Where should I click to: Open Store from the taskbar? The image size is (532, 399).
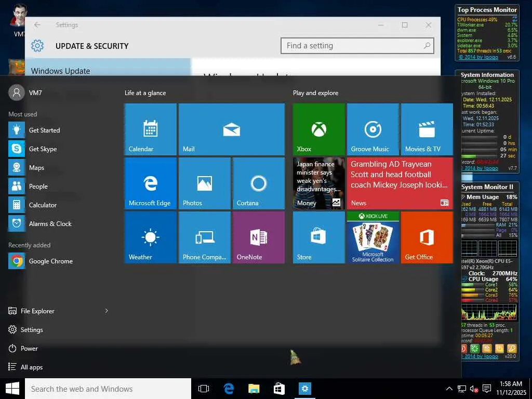(279, 389)
